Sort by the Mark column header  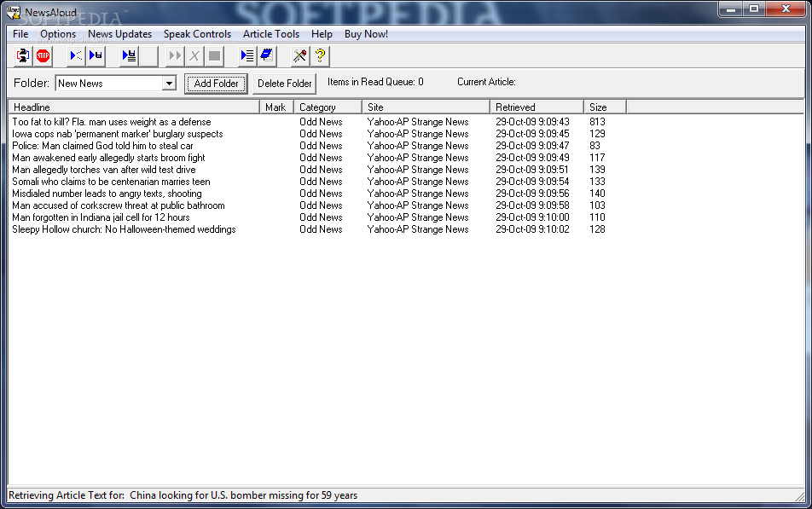276,107
